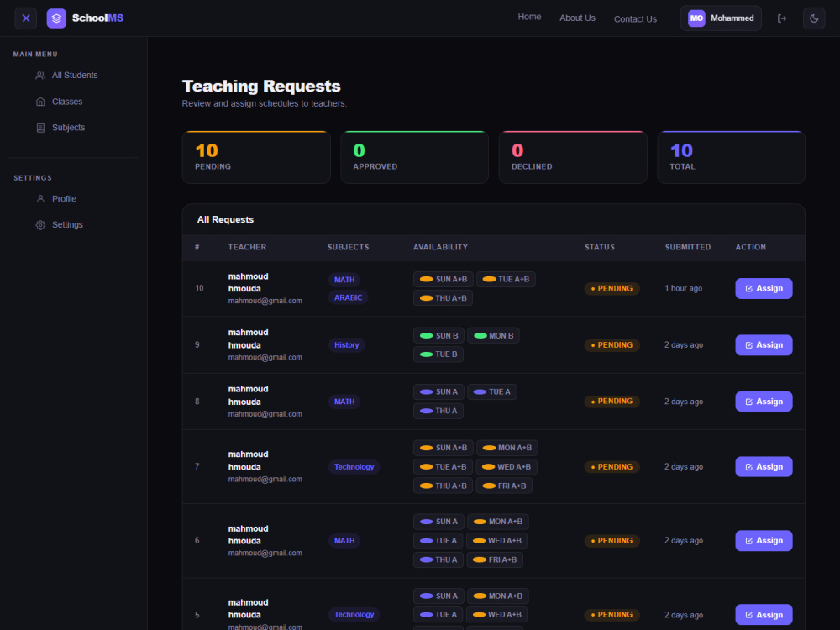Click the ARABIC subject tag
This screenshot has width=840, height=630.
[x=349, y=298]
